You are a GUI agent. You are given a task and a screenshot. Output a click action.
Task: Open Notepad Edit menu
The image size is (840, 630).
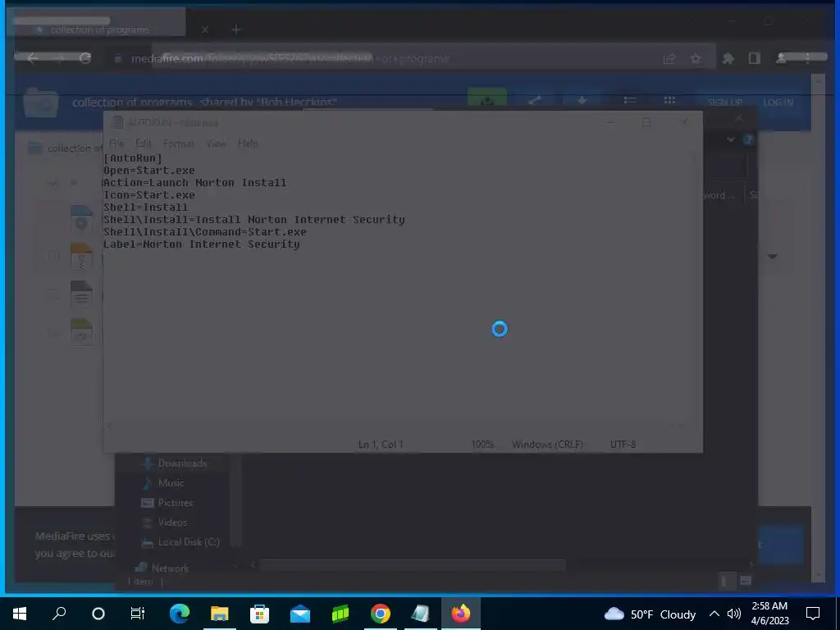[143, 143]
